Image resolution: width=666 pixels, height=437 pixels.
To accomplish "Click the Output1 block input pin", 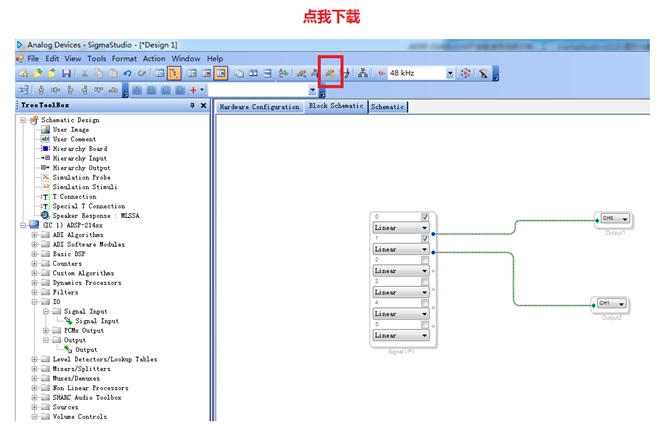I will pyautogui.click(x=597, y=220).
